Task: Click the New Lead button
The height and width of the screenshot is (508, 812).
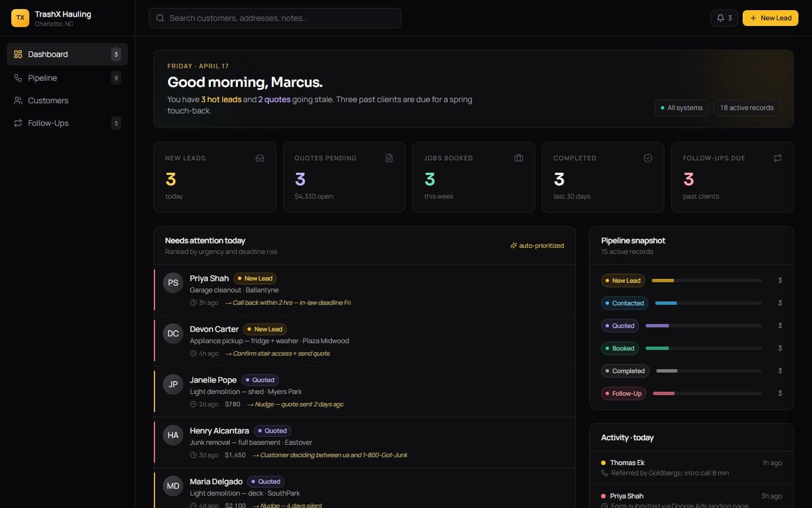Action: tap(770, 18)
